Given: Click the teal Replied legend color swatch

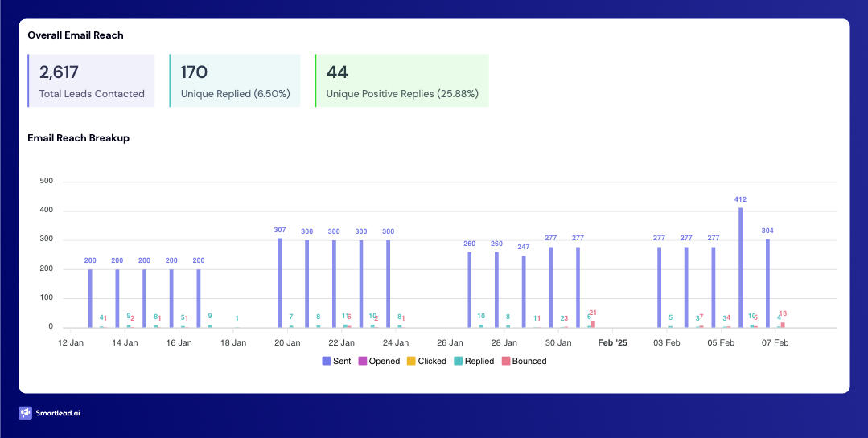Looking at the screenshot, I should point(458,361).
